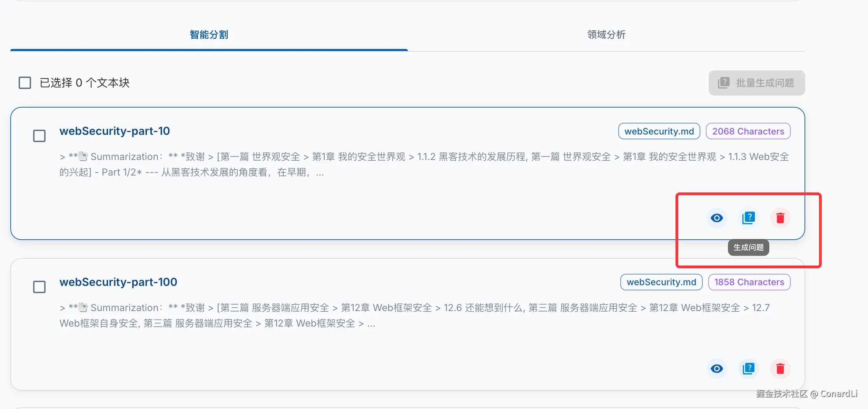Screen dimensions: 868x409
Task: Click webSecurity.md tag on part-10 card
Action: click(x=659, y=131)
